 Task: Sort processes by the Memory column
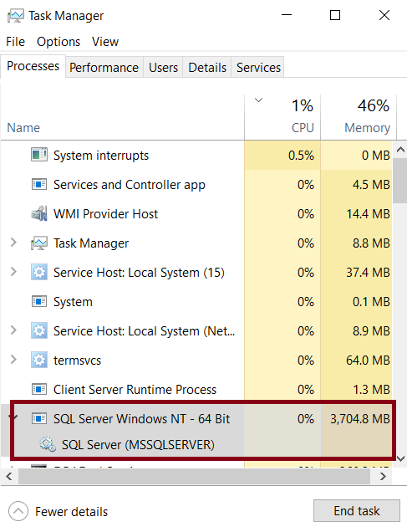tap(359, 117)
